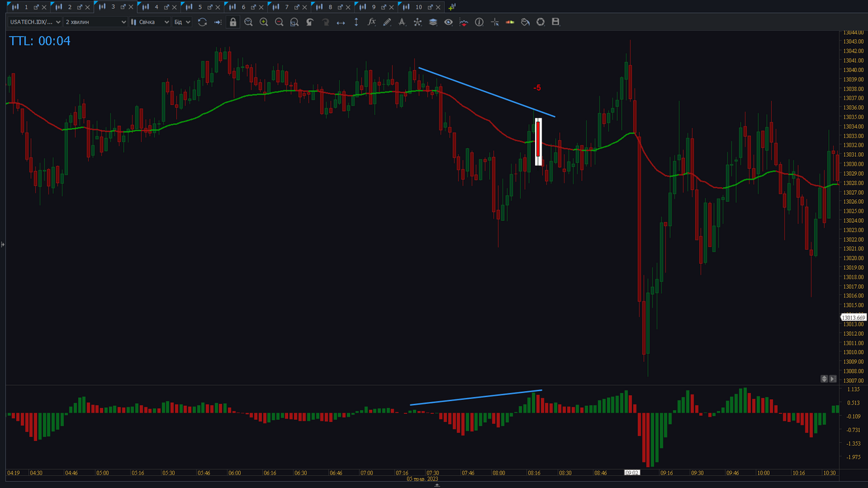Viewport: 868px width, 488px height.
Task: Toggle the chart lock icon
Action: (233, 22)
